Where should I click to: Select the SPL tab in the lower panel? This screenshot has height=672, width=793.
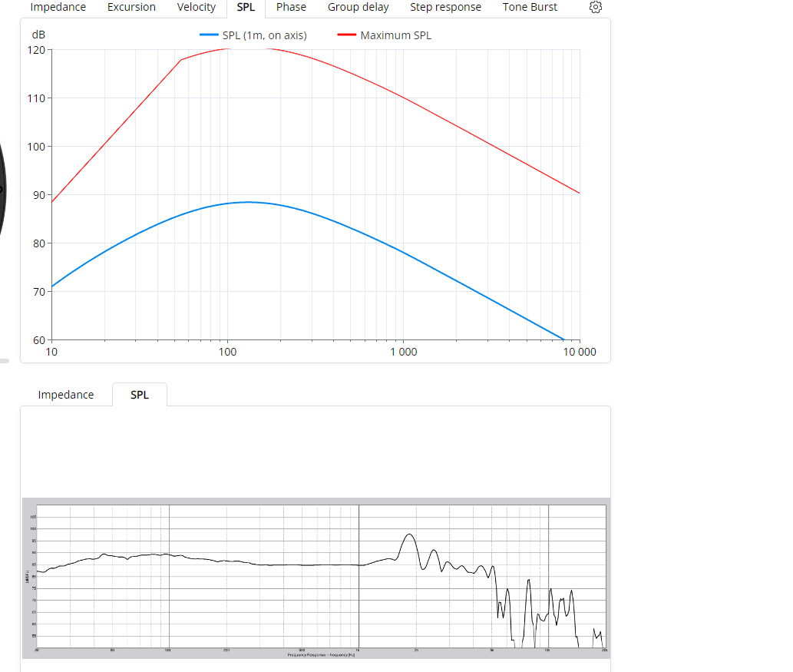pyautogui.click(x=140, y=395)
